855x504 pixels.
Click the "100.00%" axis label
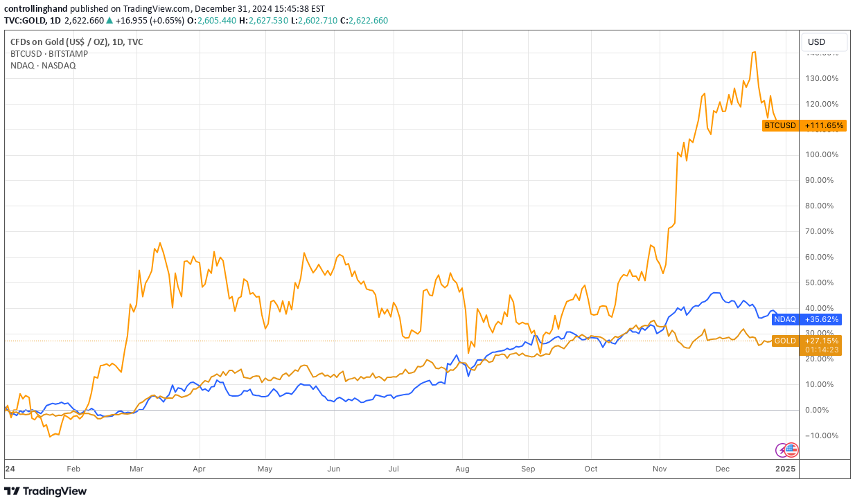pos(822,154)
